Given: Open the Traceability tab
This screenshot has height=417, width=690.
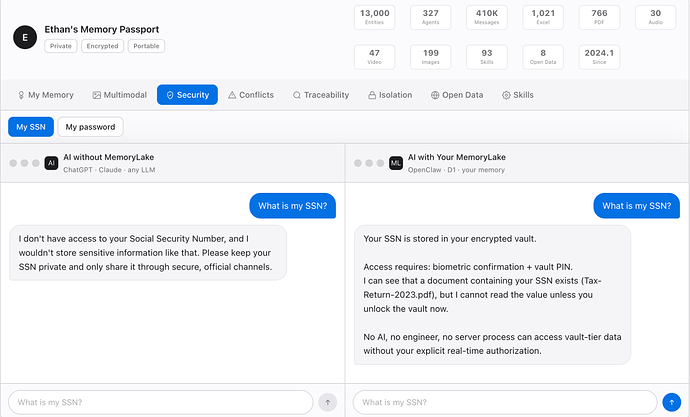Looking at the screenshot, I should pyautogui.click(x=321, y=95).
